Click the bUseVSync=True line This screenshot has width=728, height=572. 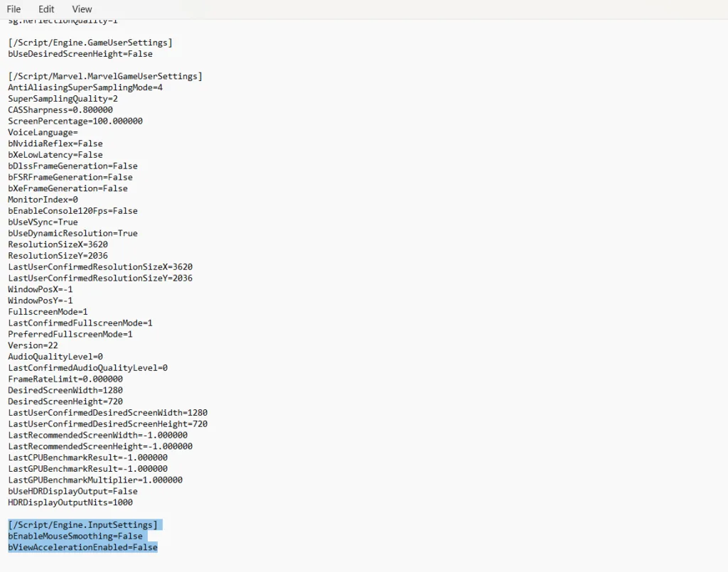[43, 222]
